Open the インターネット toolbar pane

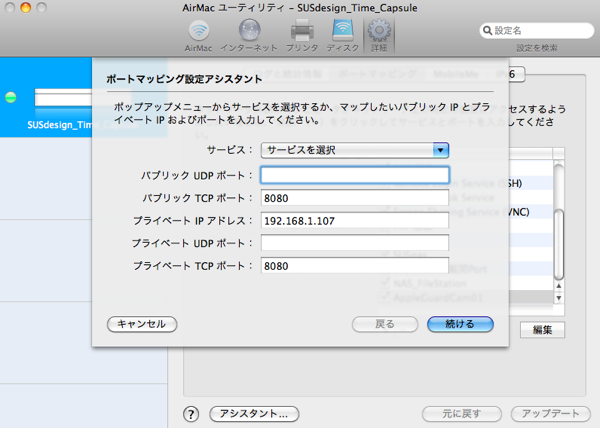coord(249,36)
